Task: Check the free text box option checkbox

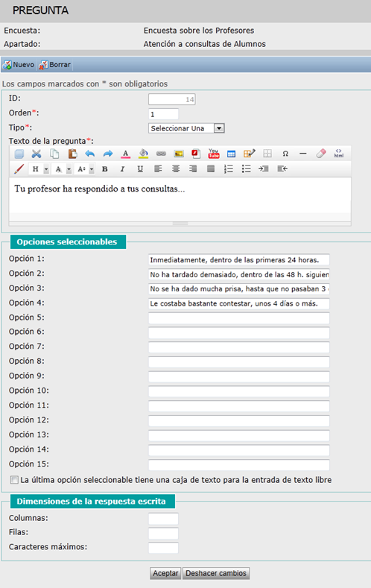Action: [x=14, y=480]
